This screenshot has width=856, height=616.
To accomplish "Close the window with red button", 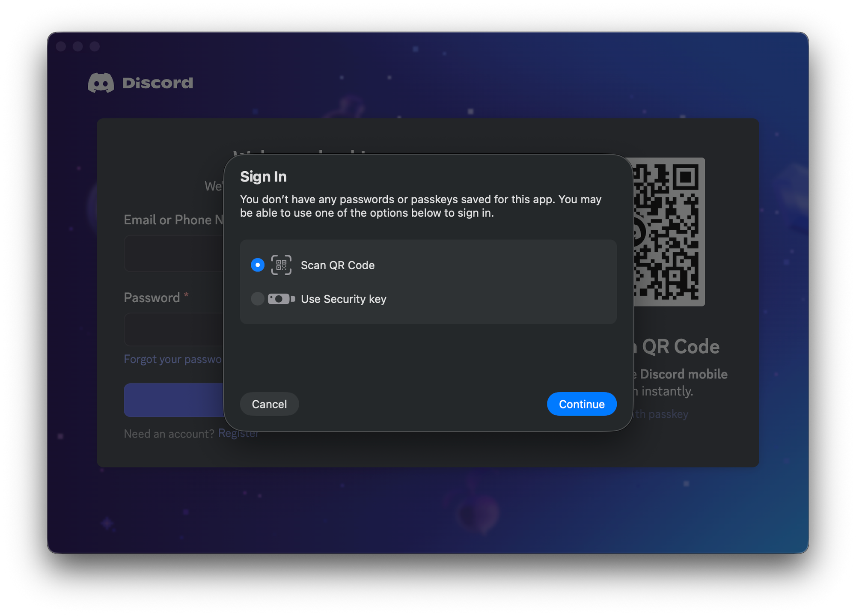I will (x=61, y=46).
